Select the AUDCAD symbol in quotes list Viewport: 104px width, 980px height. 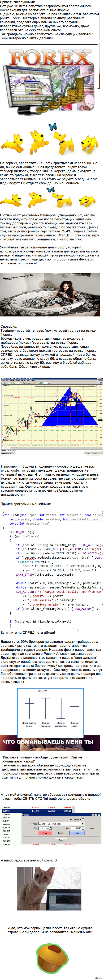pos(6,831)
